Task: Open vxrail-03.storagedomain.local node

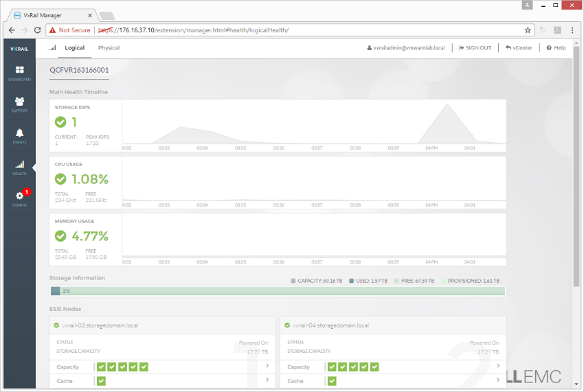Action: tap(100, 325)
